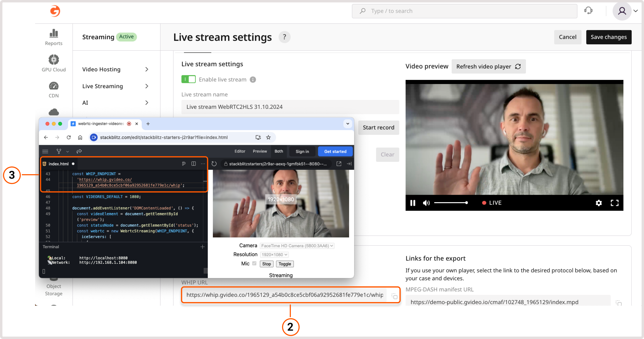Click the support headset icon

pos(588,11)
